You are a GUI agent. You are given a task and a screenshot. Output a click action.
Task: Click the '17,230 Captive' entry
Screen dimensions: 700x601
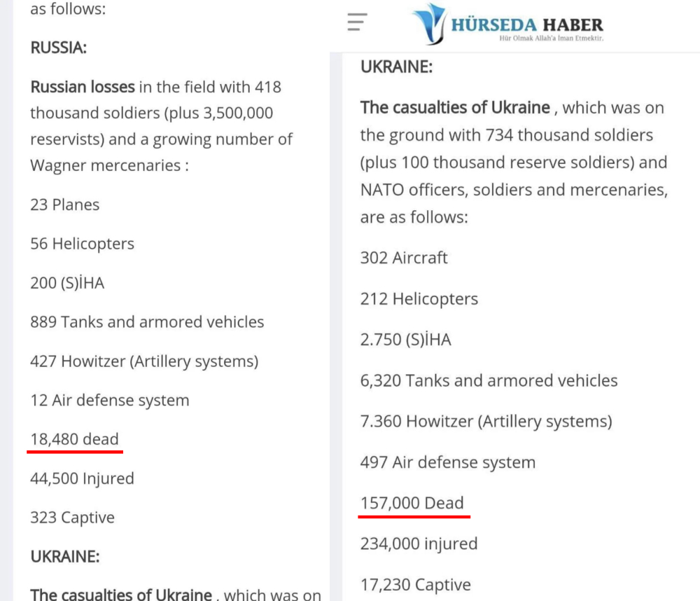[416, 585]
